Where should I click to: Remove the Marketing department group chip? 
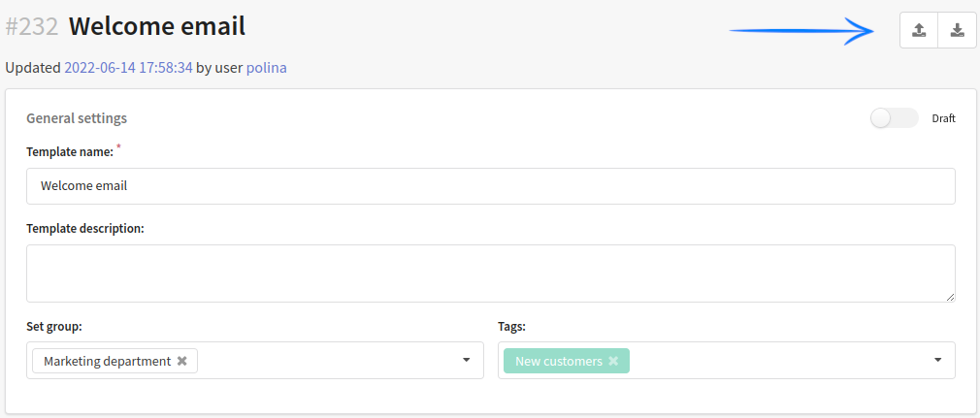tap(181, 361)
